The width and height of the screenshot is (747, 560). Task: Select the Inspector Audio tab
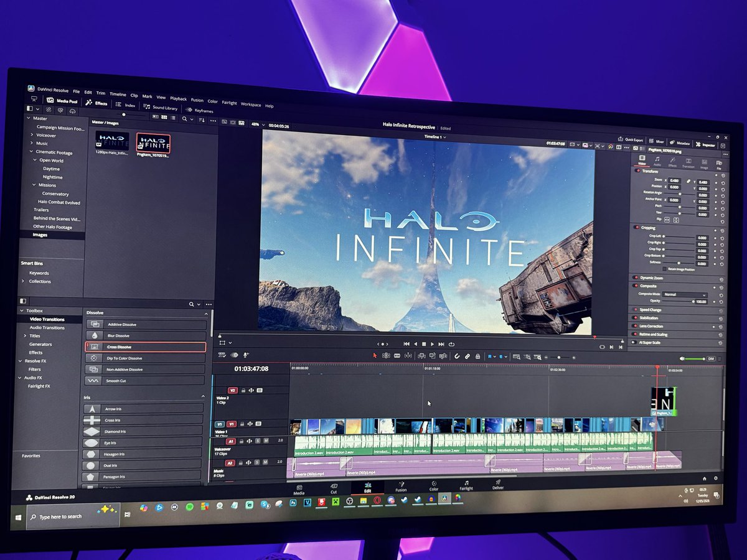[x=657, y=161]
